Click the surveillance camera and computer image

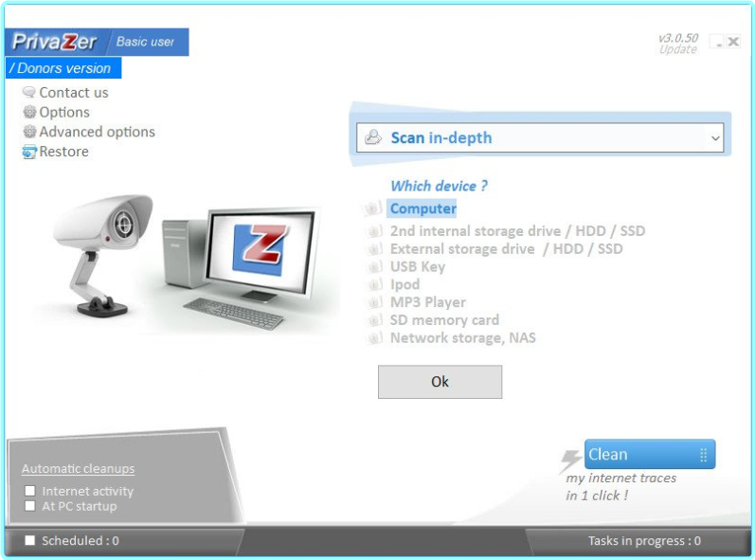coord(186,262)
